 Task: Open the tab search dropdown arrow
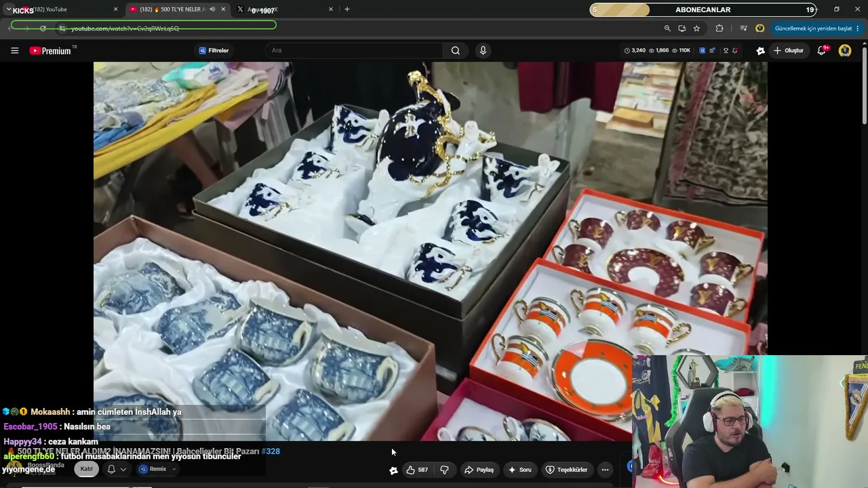pos(8,9)
